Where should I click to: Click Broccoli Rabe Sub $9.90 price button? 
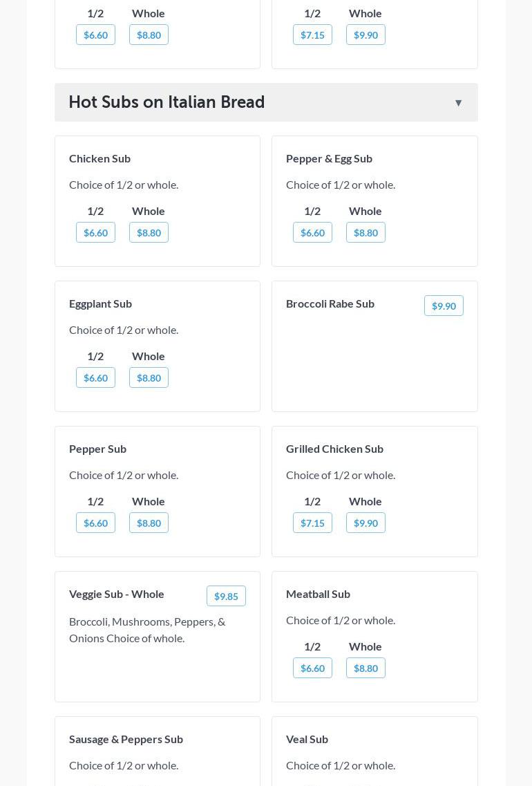(444, 306)
